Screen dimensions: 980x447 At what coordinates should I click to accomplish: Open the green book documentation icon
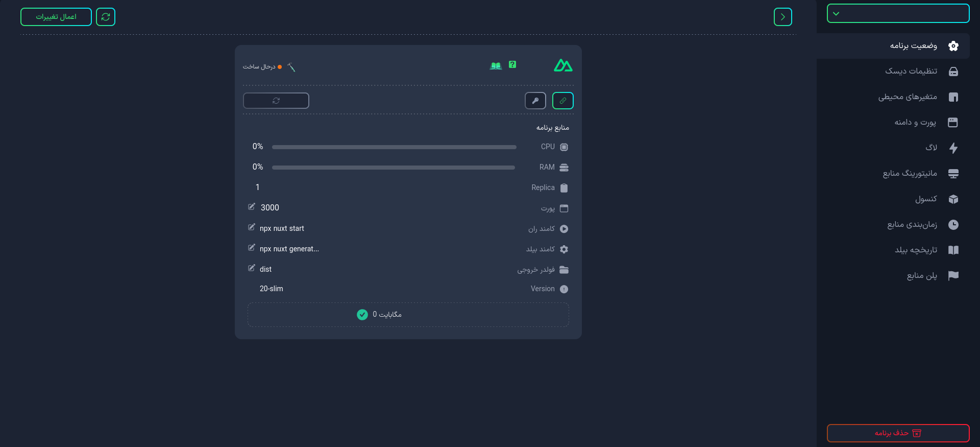[x=496, y=66]
